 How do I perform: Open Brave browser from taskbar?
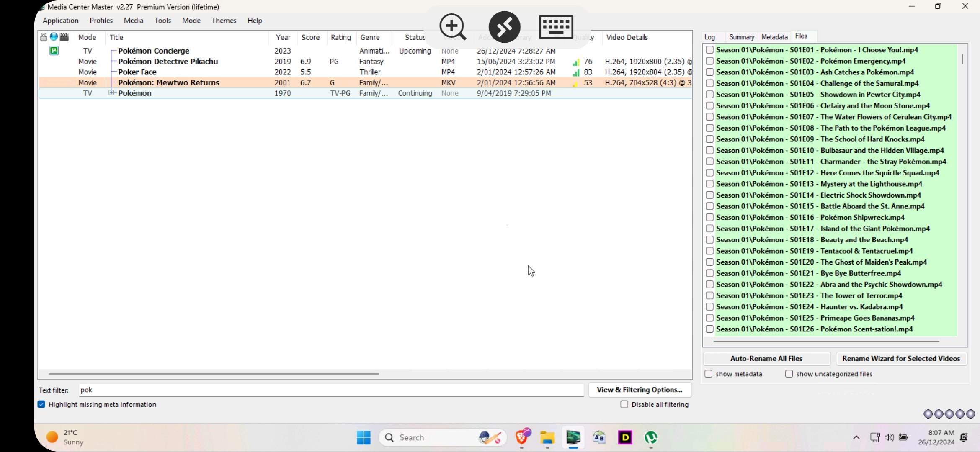523,437
